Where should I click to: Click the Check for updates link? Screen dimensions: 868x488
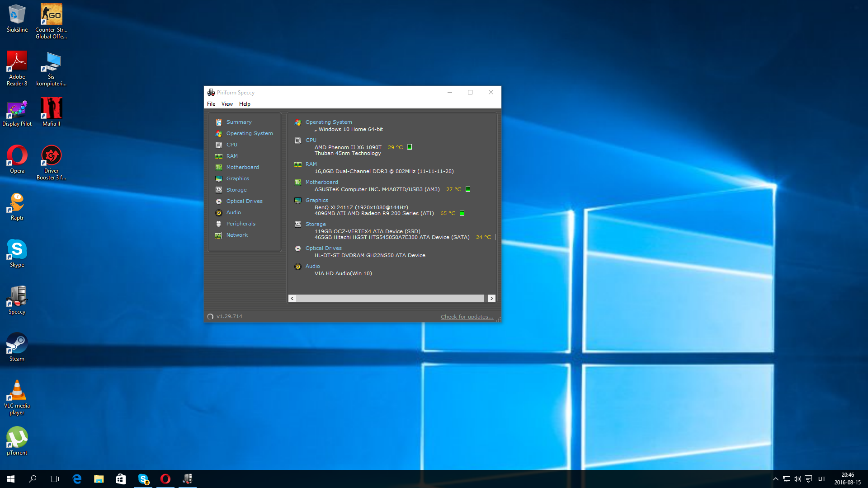tap(467, 317)
